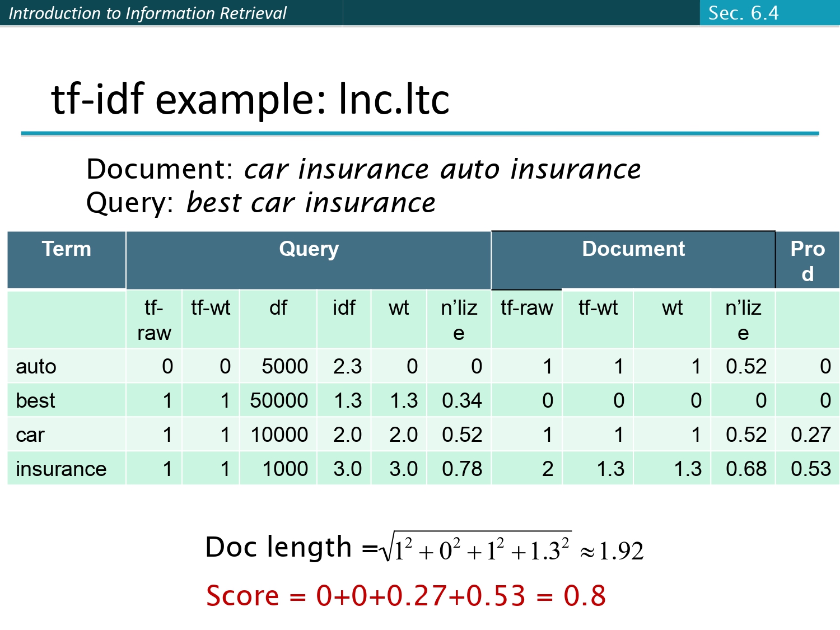
Task: Click the 'Document' column group header
Action: click(633, 249)
